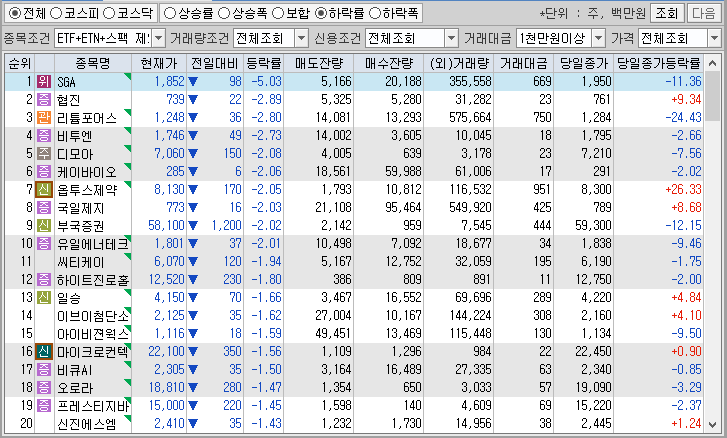Sort by 당일종가등락률 column header
The width and height of the screenshot is (727, 438).
(x=658, y=63)
